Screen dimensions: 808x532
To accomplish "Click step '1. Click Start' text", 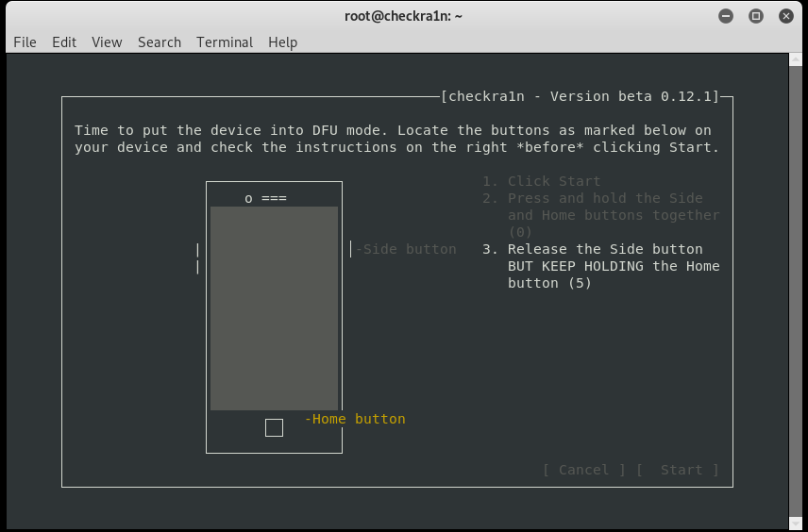I will [x=542, y=181].
